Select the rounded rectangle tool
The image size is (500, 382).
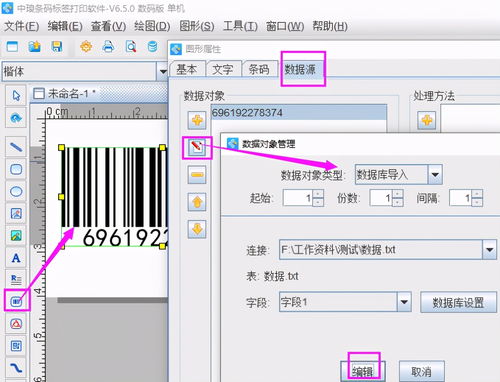[x=16, y=169]
